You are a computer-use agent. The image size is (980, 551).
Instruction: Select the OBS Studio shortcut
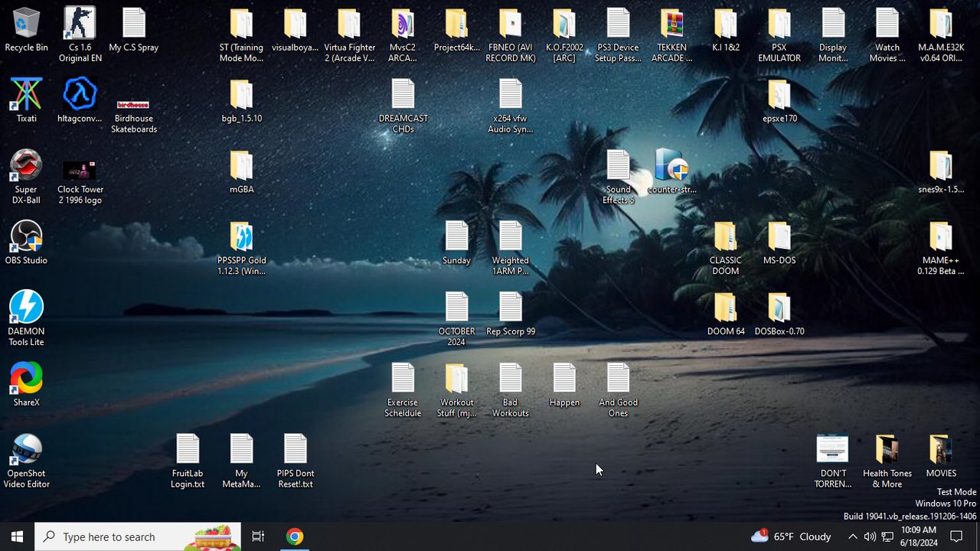[26, 243]
